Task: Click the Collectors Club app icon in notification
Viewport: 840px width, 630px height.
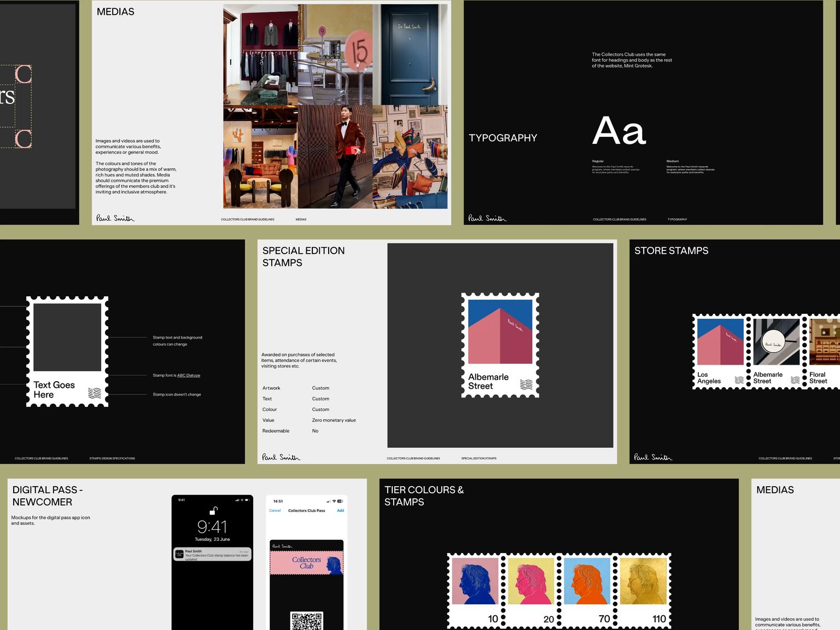Action: tap(179, 555)
